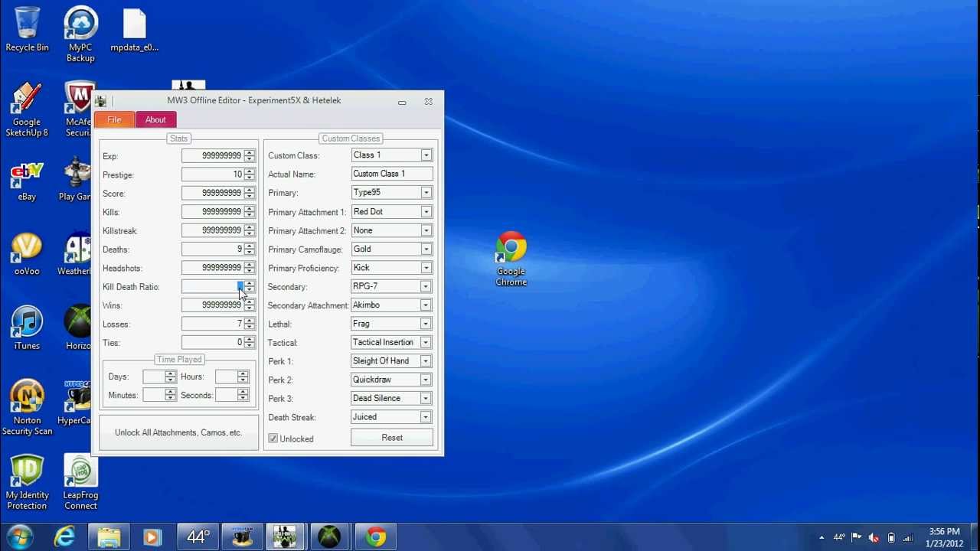Image resolution: width=980 pixels, height=551 pixels.
Task: Launch Internet Explorer from the taskbar
Action: point(65,537)
